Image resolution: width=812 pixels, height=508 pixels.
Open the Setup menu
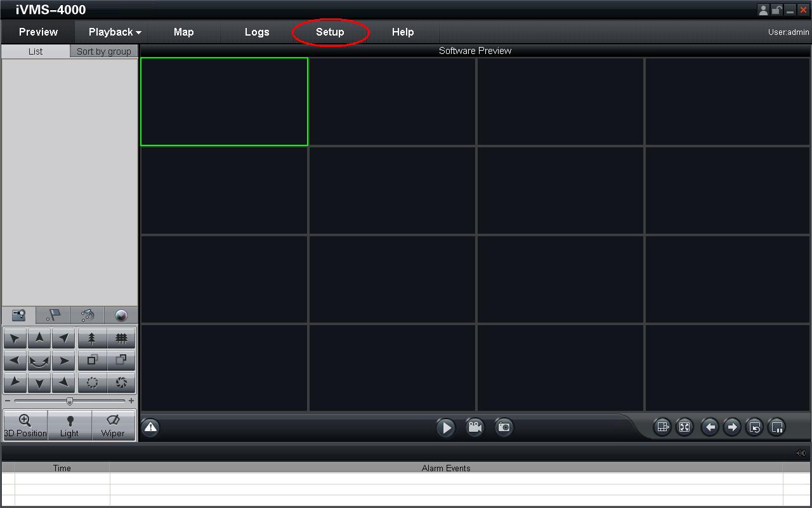point(330,32)
